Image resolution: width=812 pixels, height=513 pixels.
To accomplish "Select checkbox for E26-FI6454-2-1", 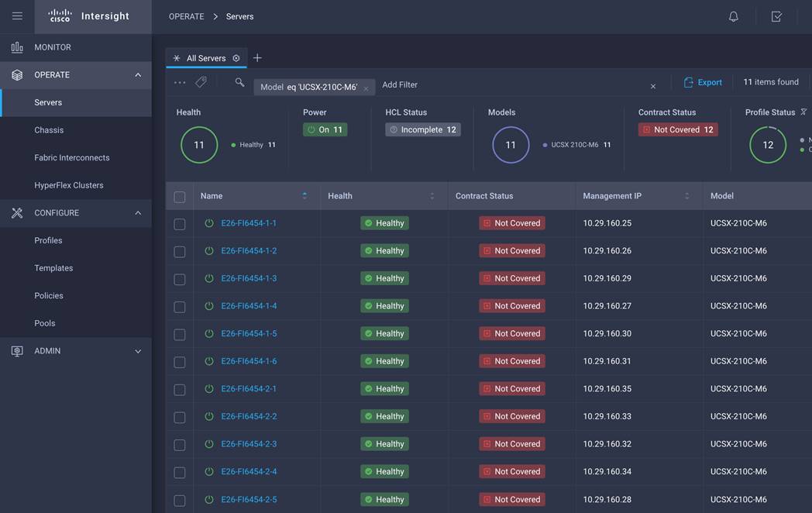I will click(x=180, y=390).
